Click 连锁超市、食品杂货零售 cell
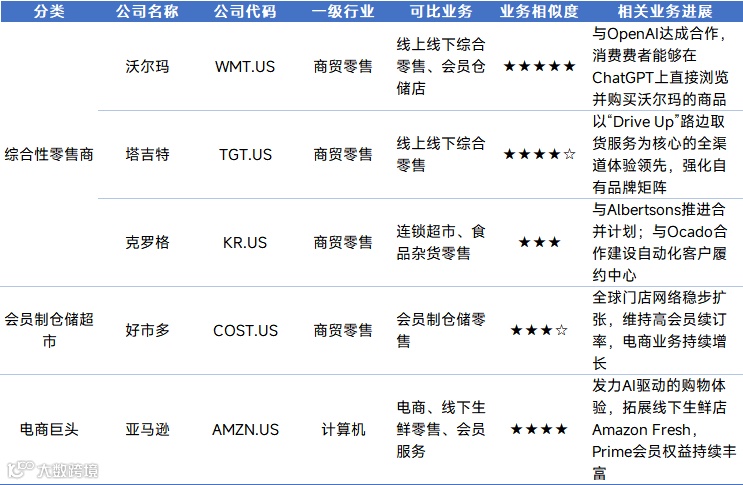 point(441,242)
